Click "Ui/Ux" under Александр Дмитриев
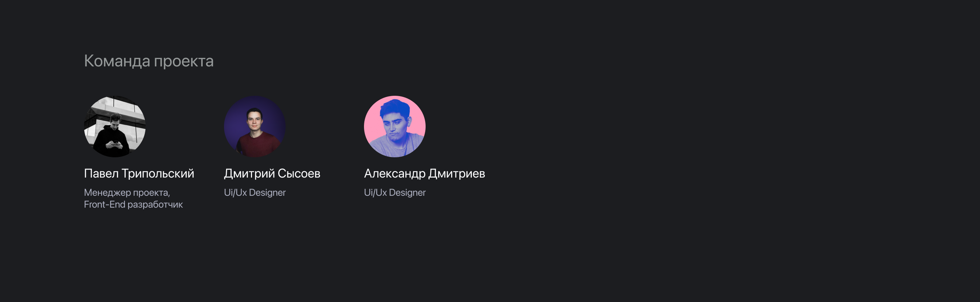Viewport: 980px width, 302px height. coord(376,193)
